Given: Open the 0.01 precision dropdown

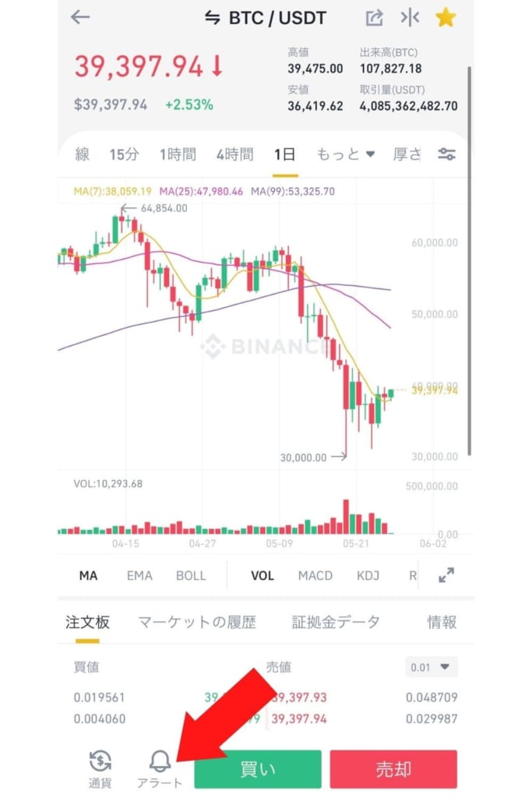Looking at the screenshot, I should click(x=431, y=667).
